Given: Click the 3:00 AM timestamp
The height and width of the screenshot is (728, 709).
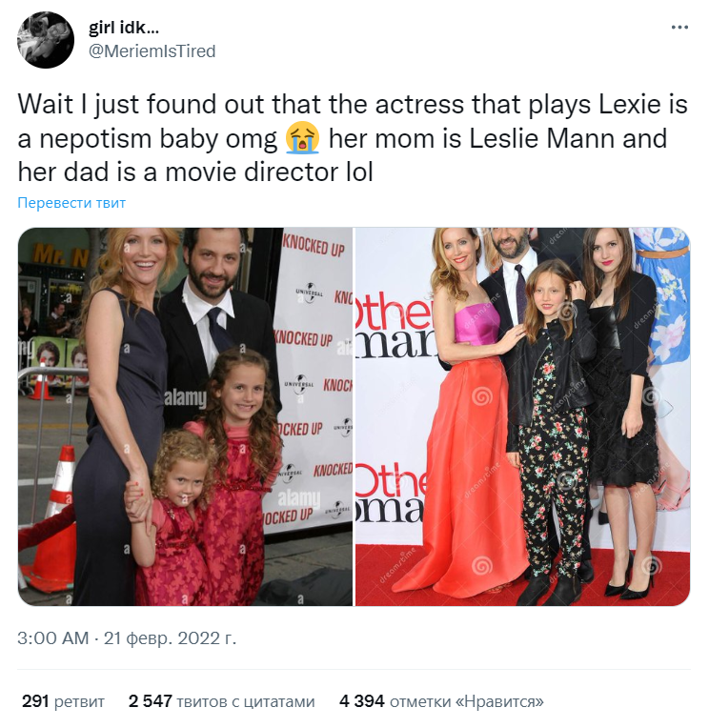Looking at the screenshot, I should [x=53, y=637].
